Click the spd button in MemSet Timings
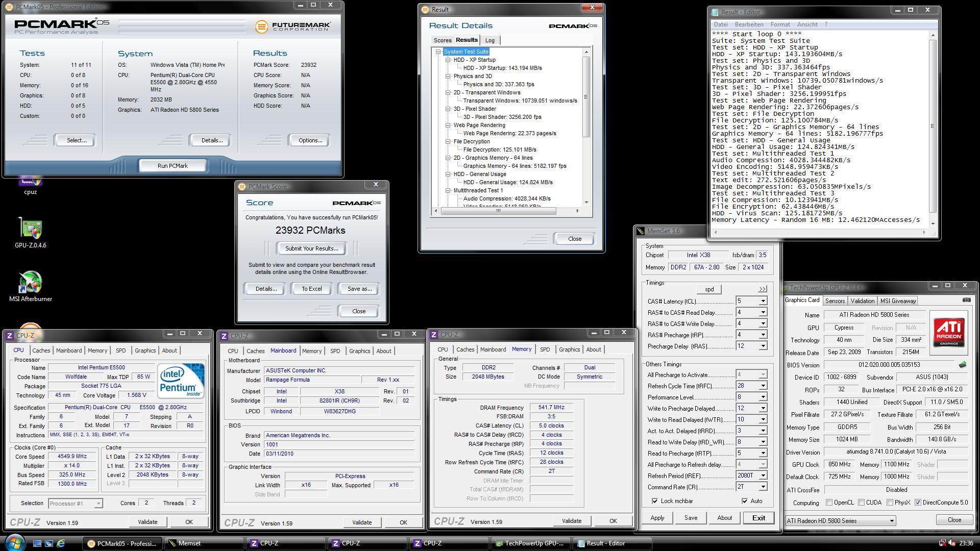 coord(709,289)
